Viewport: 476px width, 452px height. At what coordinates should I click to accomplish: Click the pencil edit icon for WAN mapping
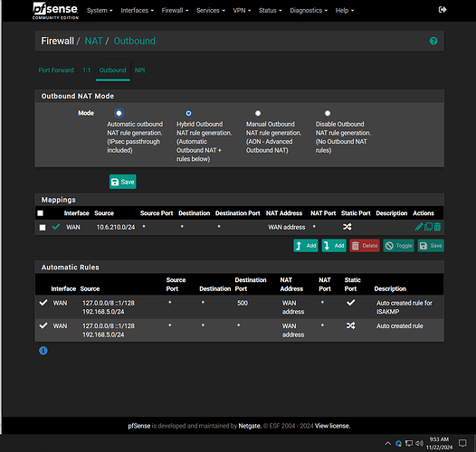pyautogui.click(x=419, y=227)
